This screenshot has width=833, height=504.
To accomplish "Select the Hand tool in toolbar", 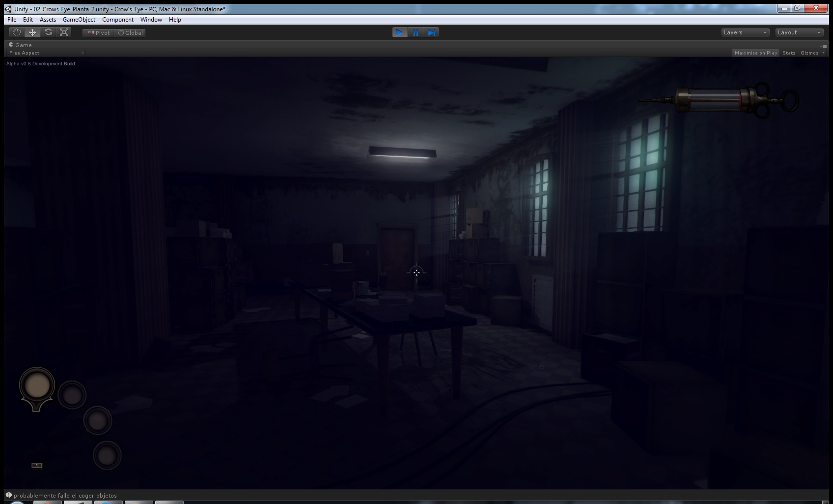I will pyautogui.click(x=17, y=32).
